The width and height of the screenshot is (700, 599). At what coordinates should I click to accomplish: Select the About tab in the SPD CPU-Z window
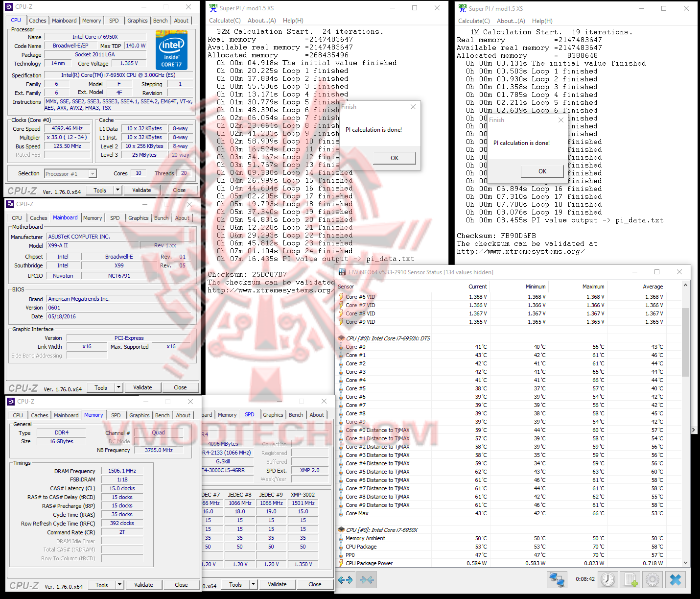(317, 415)
